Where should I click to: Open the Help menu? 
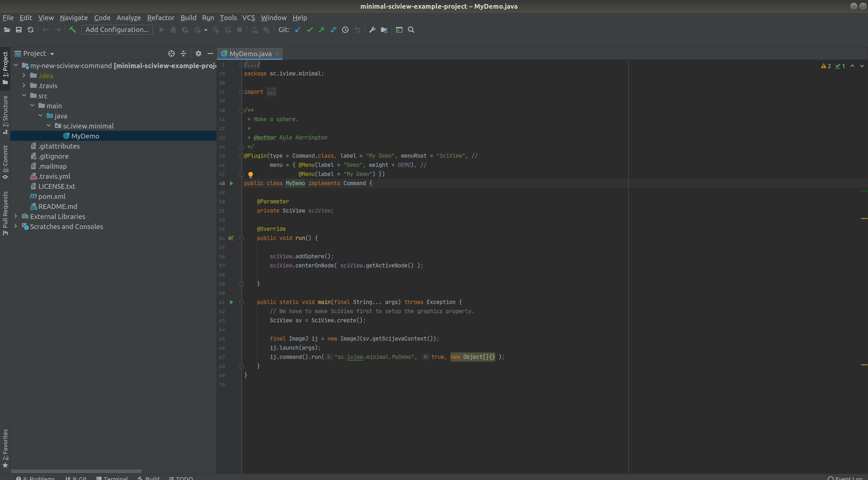pos(300,18)
